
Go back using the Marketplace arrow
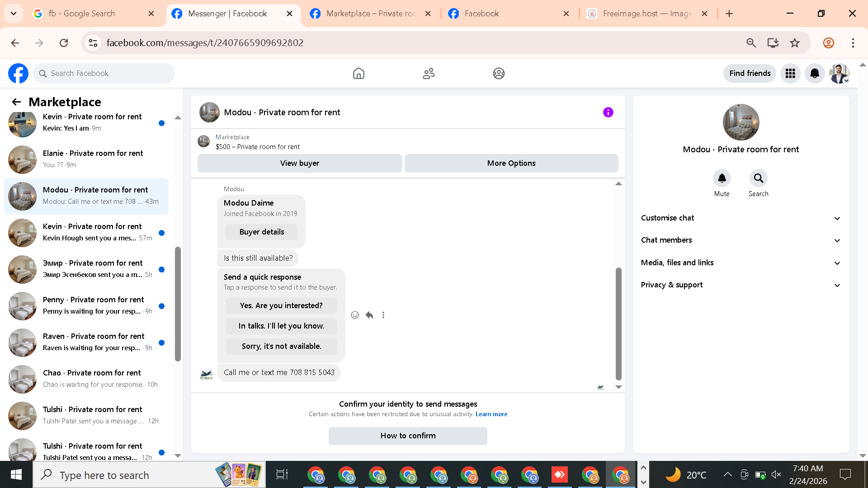(16, 102)
